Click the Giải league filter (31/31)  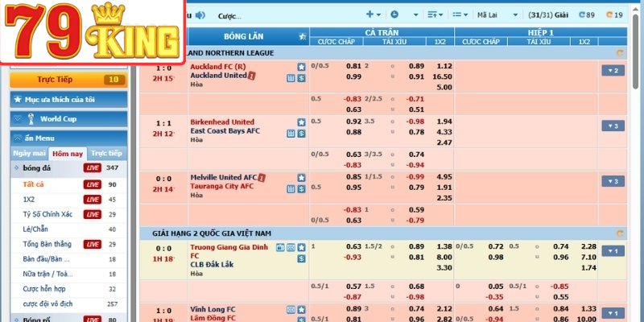coord(548,15)
